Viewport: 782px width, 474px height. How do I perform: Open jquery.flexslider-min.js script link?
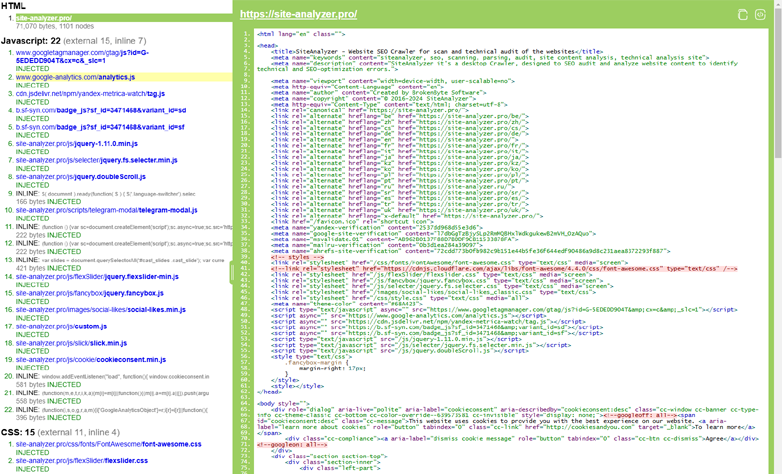[x=97, y=276]
